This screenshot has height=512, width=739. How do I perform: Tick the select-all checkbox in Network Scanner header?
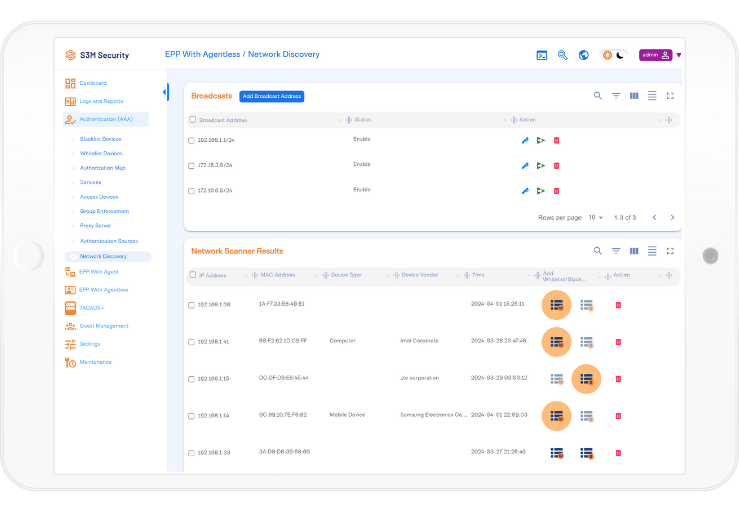[x=193, y=274]
